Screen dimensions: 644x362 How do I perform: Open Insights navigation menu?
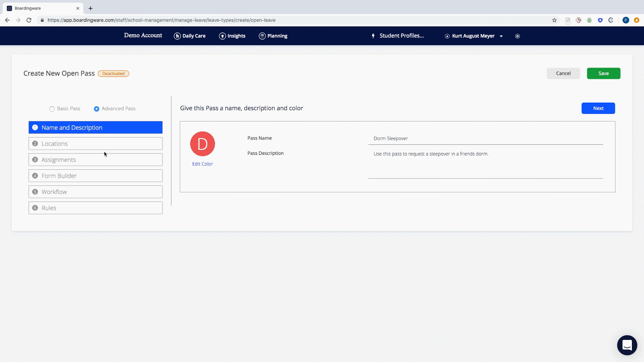coord(232,36)
